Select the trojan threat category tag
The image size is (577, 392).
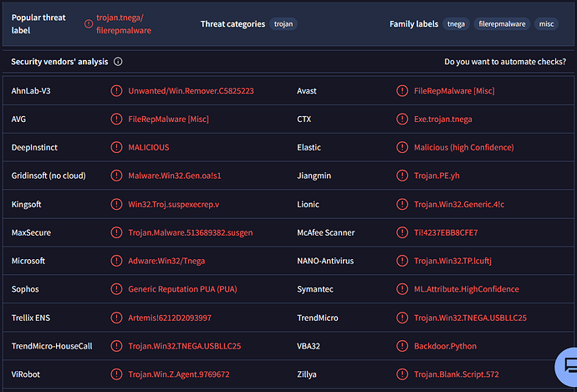click(x=283, y=24)
